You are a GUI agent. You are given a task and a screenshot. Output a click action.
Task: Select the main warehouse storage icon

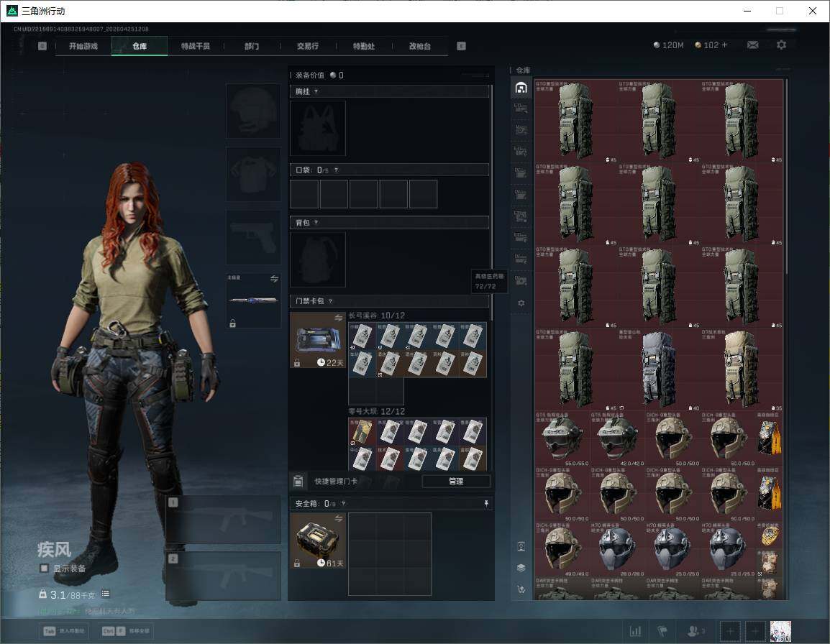click(521, 87)
